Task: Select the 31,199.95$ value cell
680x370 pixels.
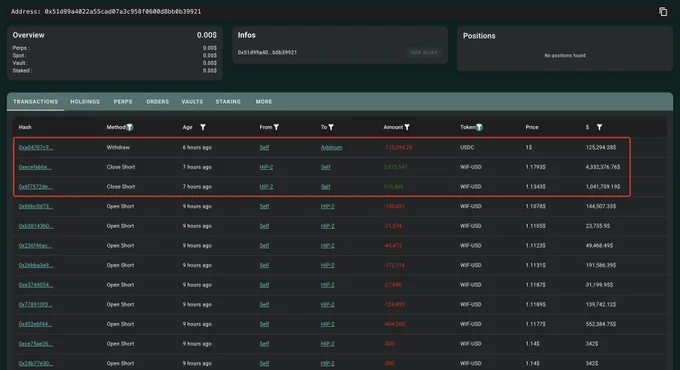Action: [x=599, y=285]
